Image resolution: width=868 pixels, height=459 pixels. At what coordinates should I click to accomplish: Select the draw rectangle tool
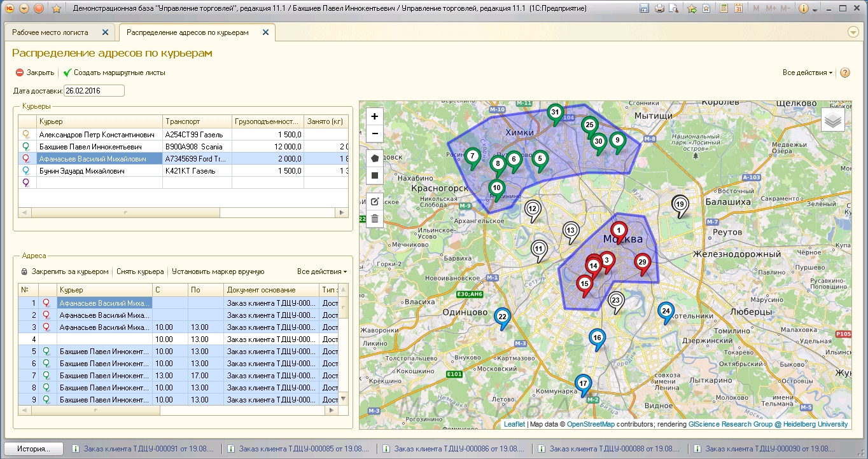[x=375, y=175]
